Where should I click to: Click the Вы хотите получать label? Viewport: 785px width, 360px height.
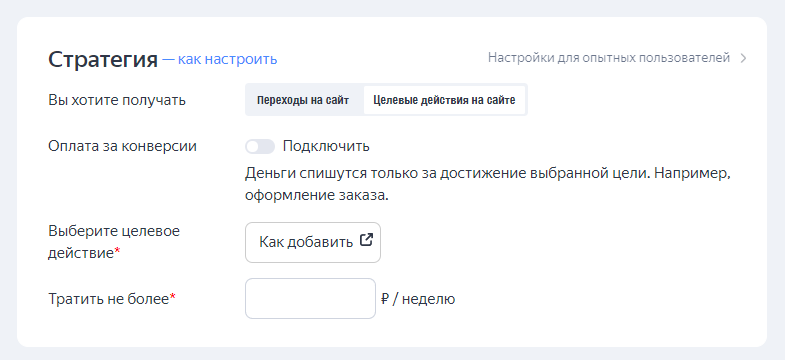[x=117, y=101]
